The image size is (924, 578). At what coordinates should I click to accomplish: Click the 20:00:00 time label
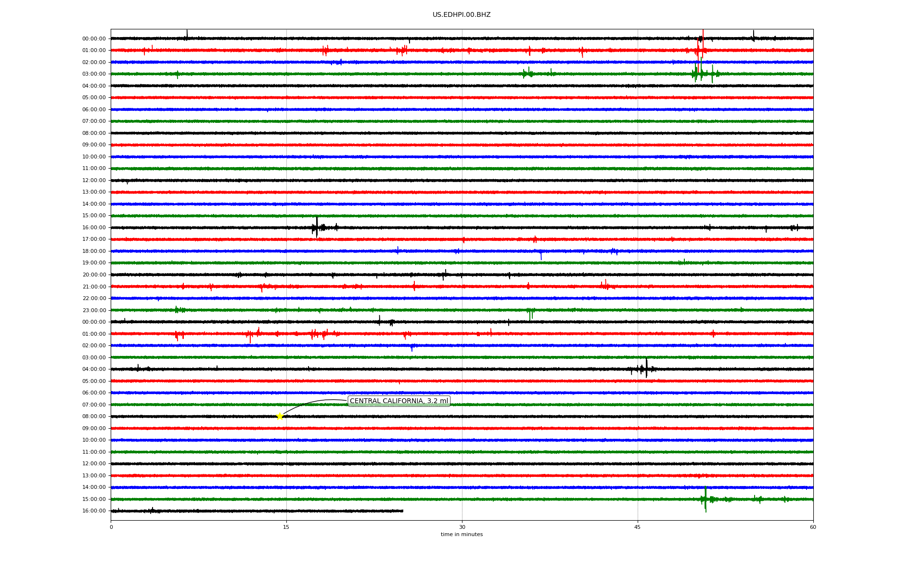tap(94, 275)
